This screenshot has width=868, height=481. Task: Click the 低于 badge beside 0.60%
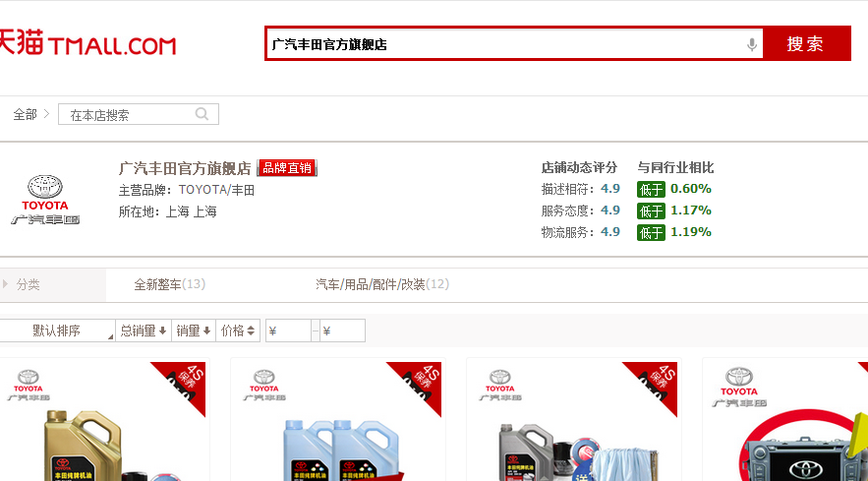click(651, 190)
